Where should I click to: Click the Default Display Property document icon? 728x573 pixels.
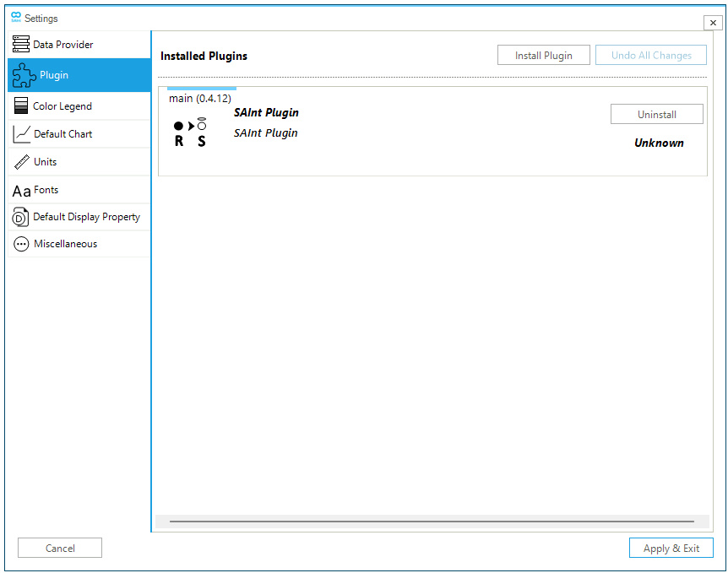coord(20,217)
